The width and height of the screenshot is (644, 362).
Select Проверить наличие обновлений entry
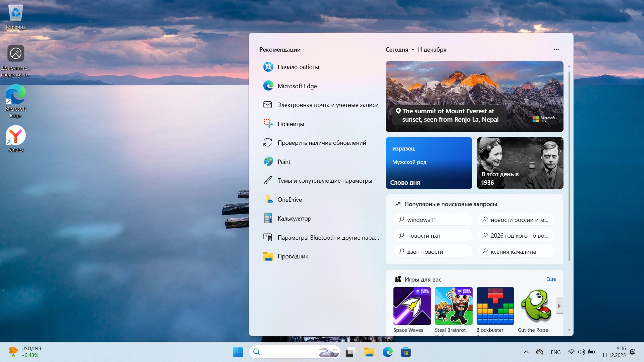321,143
